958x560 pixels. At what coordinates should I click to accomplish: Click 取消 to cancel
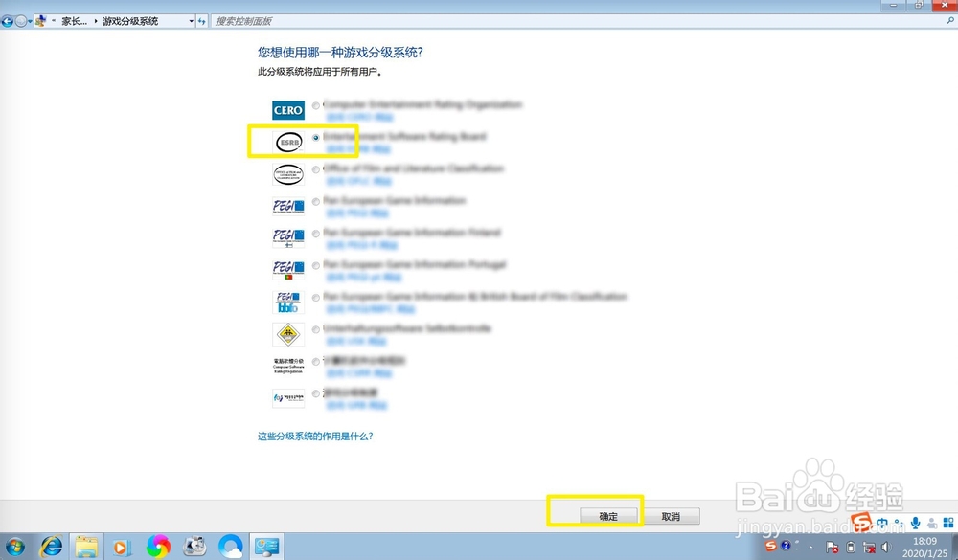[x=671, y=517]
